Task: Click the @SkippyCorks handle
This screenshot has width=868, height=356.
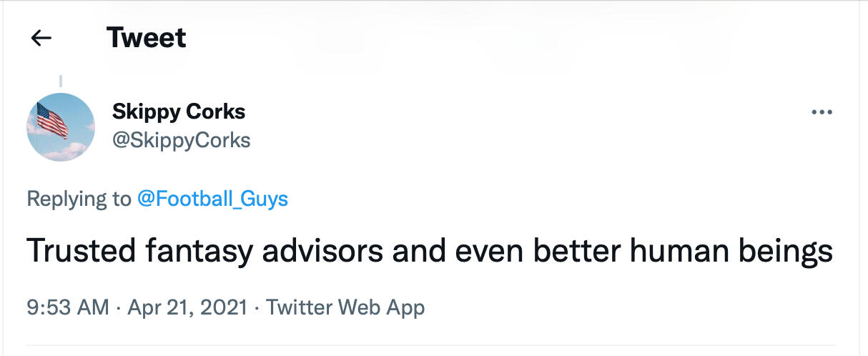Action: tap(181, 140)
